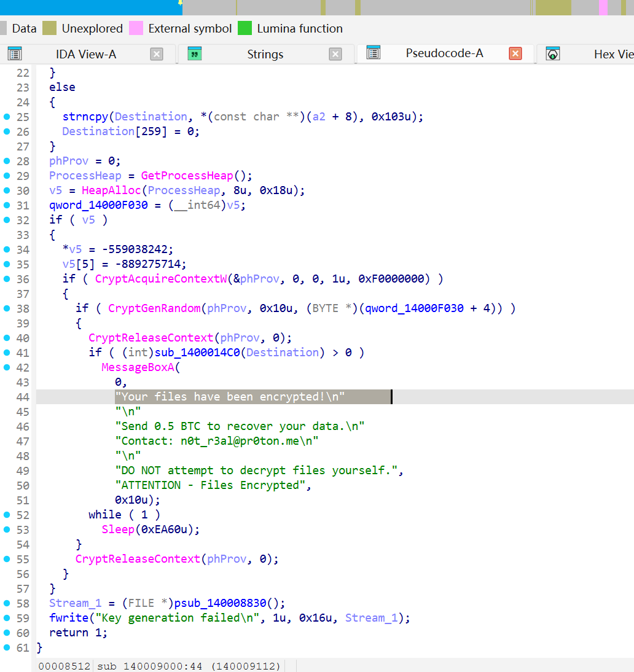Click the -889275714 constant on line 35
Image resolution: width=634 pixels, height=672 pixels.
[147, 264]
